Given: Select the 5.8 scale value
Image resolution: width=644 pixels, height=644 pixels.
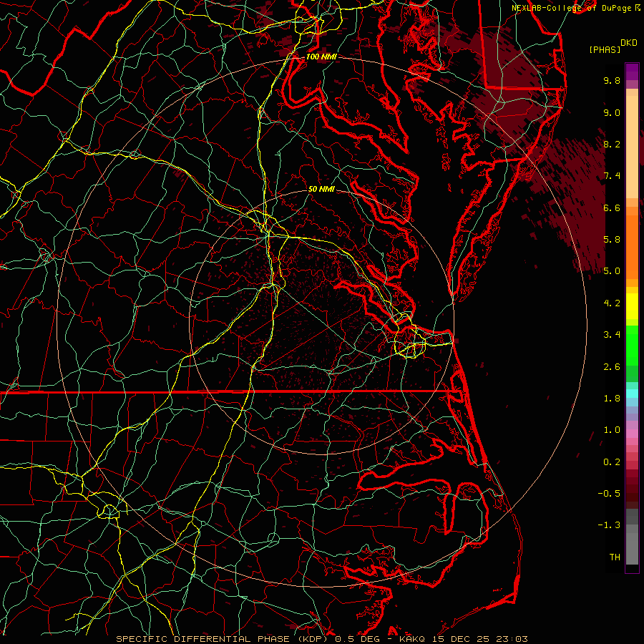Looking at the screenshot, I should (x=612, y=240).
